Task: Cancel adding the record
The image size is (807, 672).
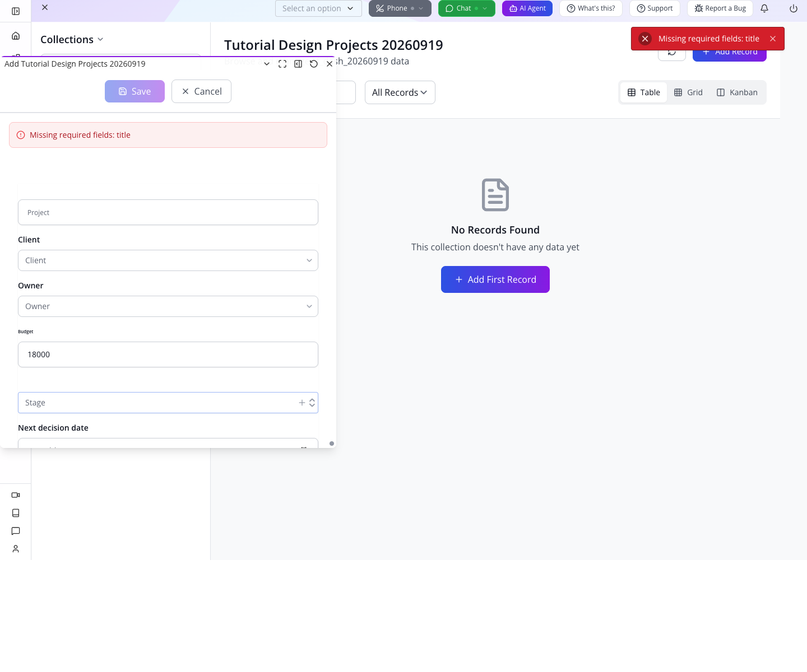Action: click(201, 91)
